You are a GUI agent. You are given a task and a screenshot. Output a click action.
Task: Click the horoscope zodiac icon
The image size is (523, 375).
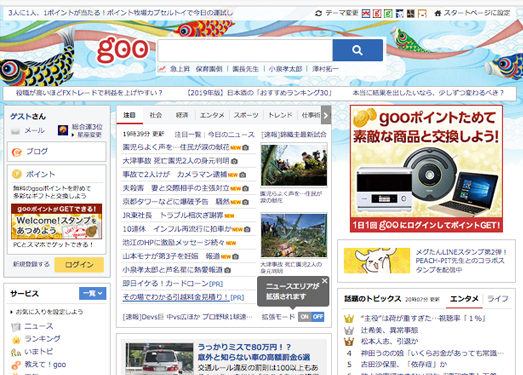(x=63, y=130)
